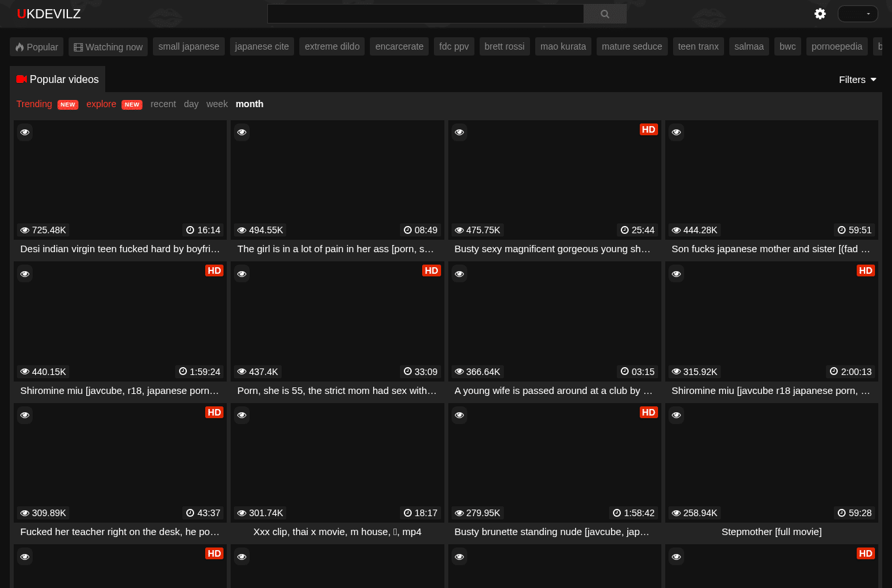Click the eye icon on the 1:58:42 video
The width and height of the screenshot is (892, 588).
pos(459,415)
